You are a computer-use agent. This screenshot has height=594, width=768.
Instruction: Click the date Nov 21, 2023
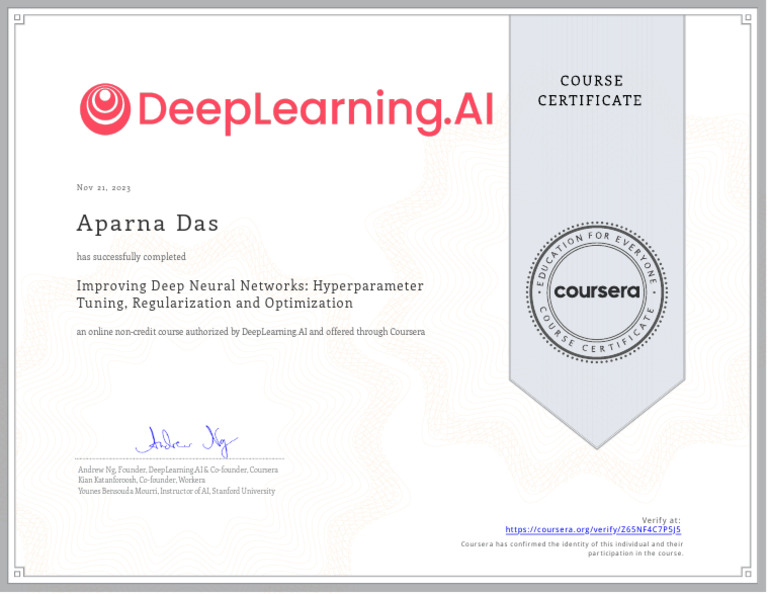pyautogui.click(x=104, y=188)
